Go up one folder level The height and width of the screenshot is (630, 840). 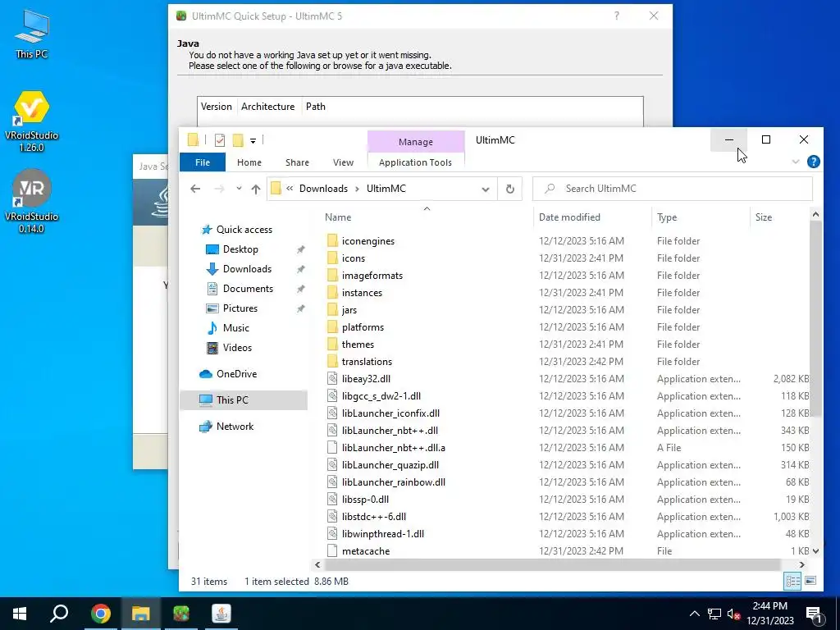click(x=256, y=189)
